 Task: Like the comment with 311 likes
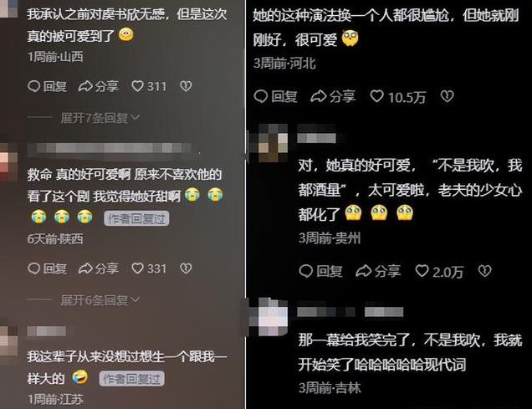[149, 86]
